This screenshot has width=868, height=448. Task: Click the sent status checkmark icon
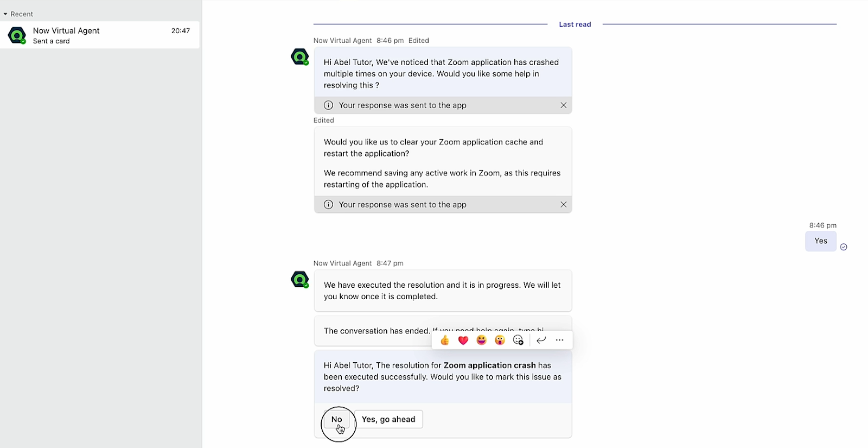[844, 247]
